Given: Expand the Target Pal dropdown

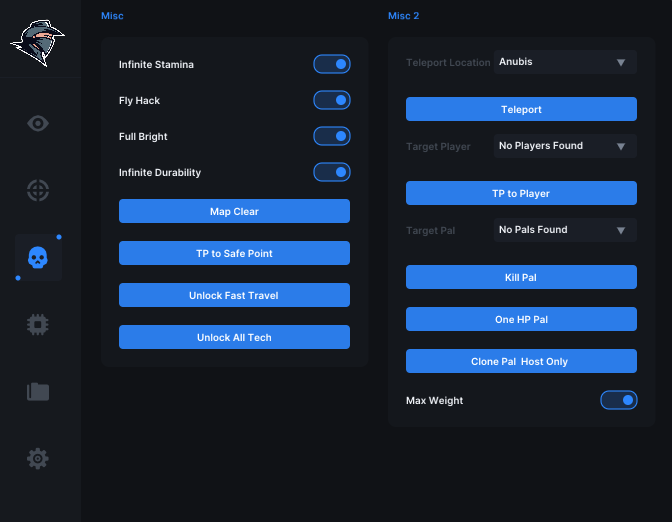Looking at the screenshot, I should [565, 230].
